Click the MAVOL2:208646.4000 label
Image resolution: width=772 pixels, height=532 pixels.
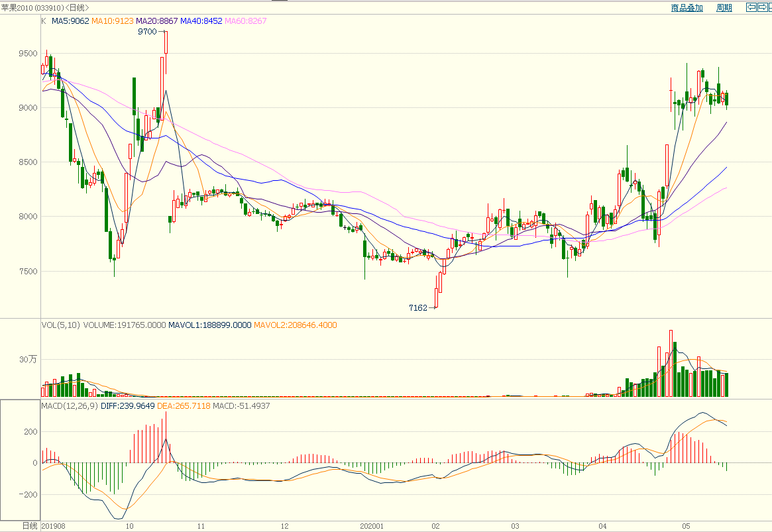296,325
